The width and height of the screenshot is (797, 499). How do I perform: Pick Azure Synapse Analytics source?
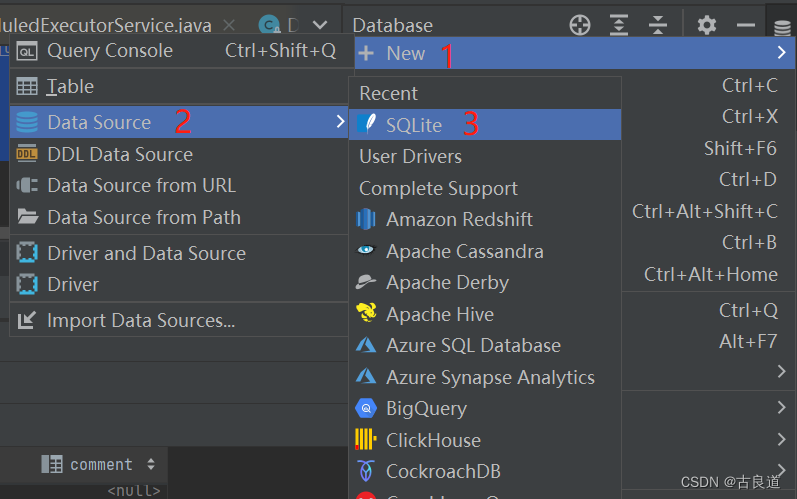click(485, 377)
